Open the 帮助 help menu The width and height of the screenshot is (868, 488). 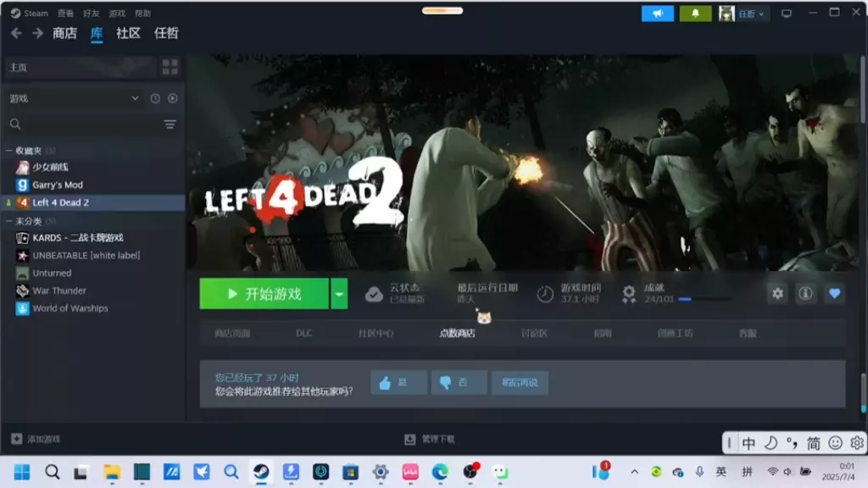[142, 14]
